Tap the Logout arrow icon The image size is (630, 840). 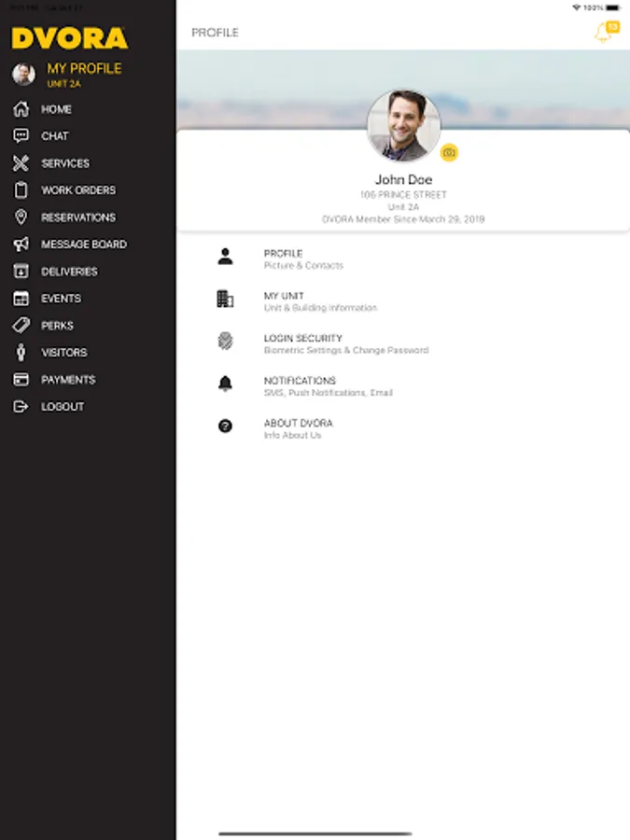coord(21,407)
